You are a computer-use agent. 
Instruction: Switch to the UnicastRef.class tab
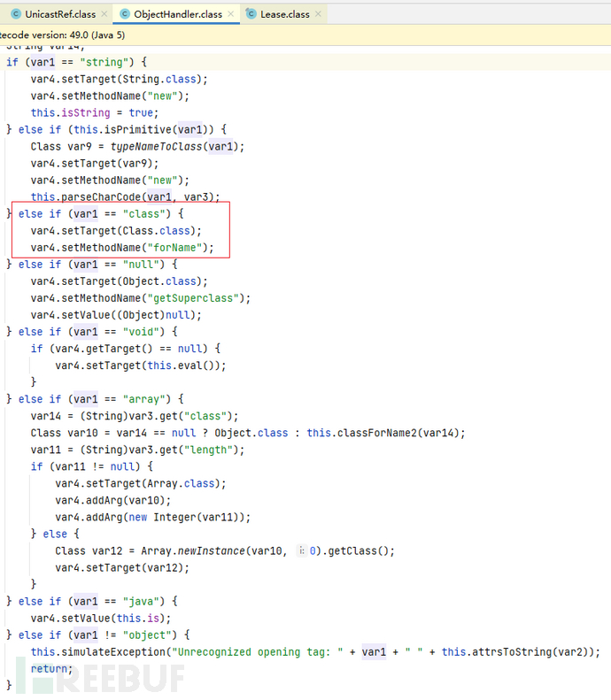(x=60, y=14)
